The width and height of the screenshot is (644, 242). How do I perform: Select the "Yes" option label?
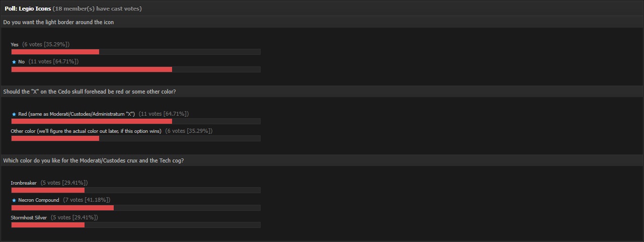click(15, 45)
